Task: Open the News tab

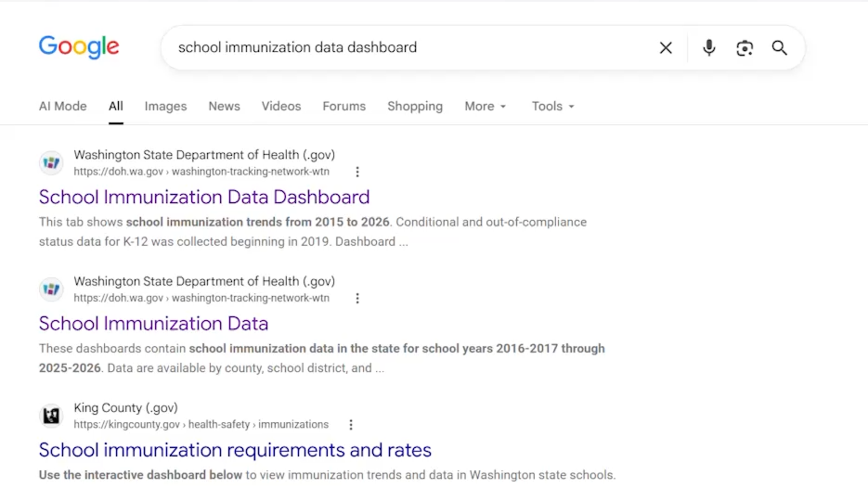Action: (x=224, y=106)
